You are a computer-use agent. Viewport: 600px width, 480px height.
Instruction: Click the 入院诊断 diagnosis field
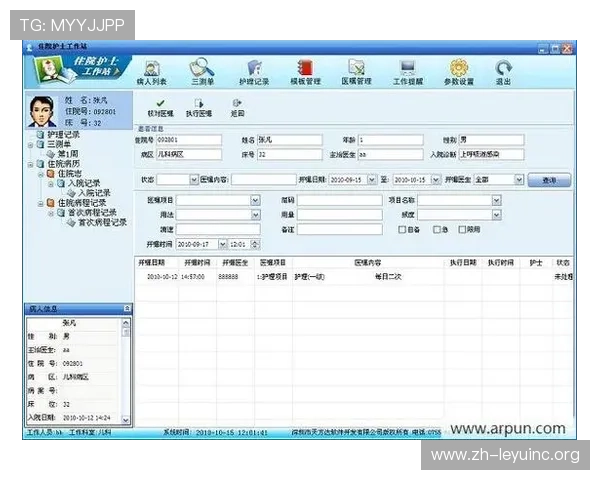[491, 154]
